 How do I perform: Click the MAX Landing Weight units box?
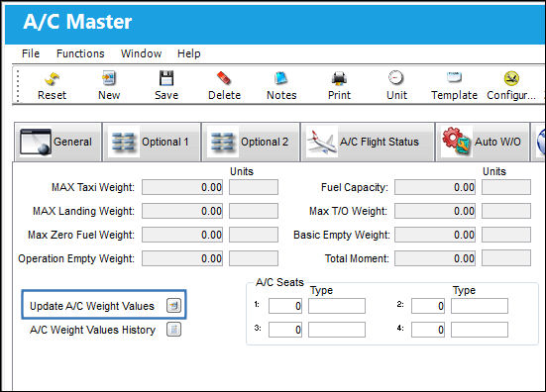point(254,211)
